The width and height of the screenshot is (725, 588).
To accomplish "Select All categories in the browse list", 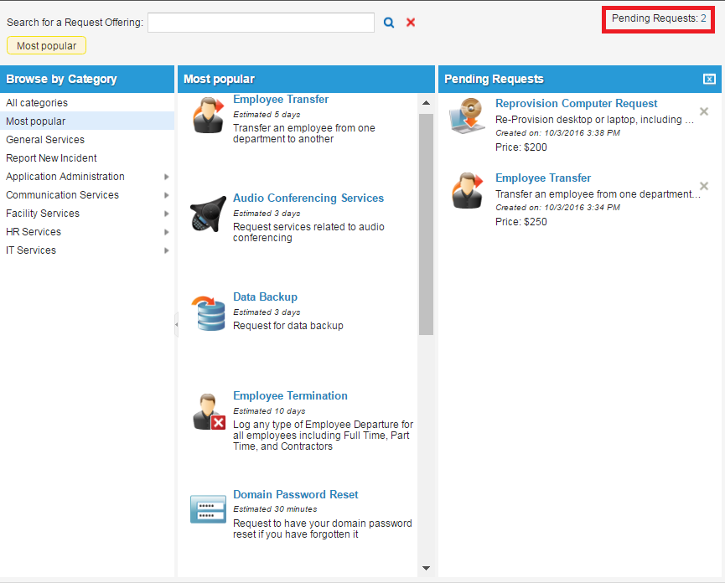I will (x=37, y=103).
